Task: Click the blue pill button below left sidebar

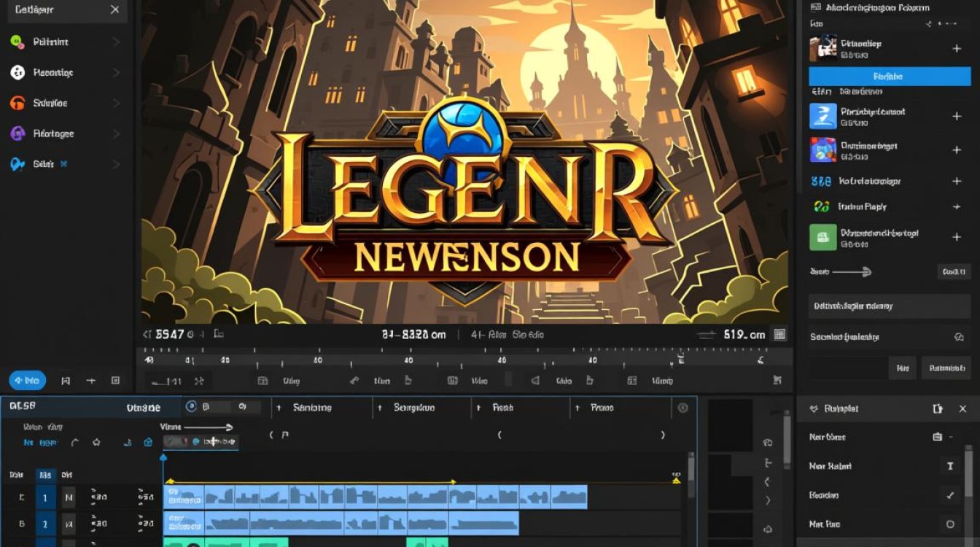Action: pos(27,380)
